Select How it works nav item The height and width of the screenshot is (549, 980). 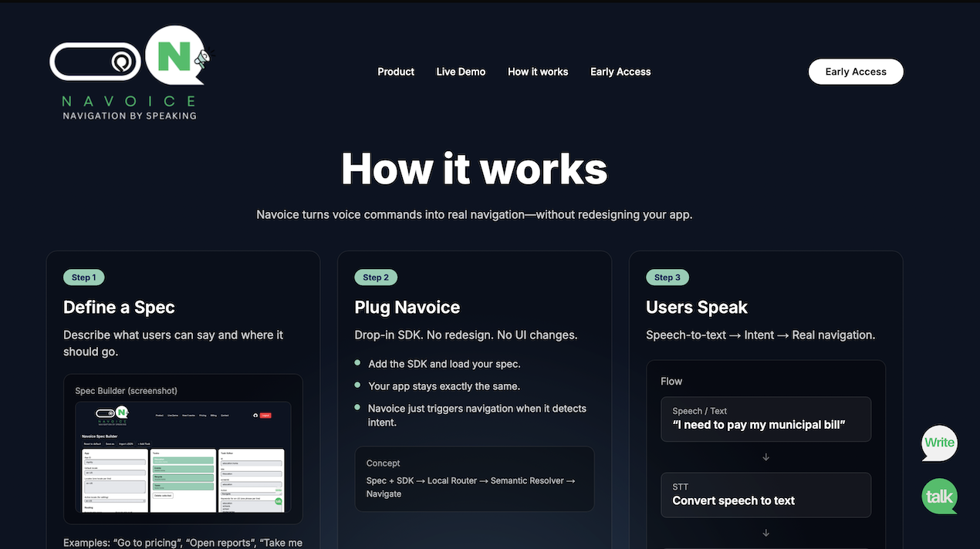pyautogui.click(x=538, y=72)
